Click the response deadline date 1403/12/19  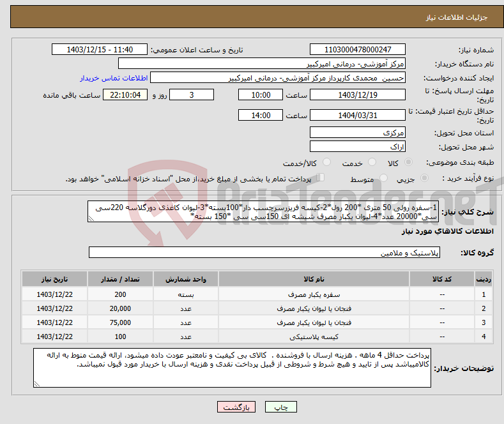coord(358,95)
